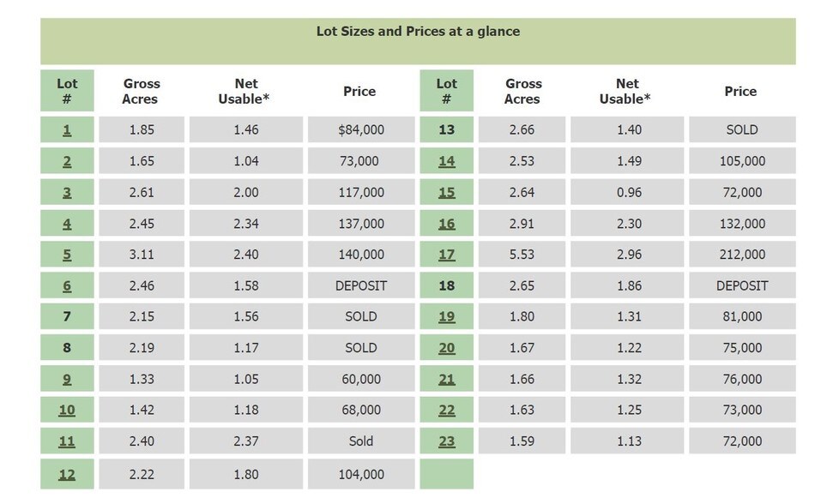
Task: Open the Lot 10 link
Action: point(67,411)
